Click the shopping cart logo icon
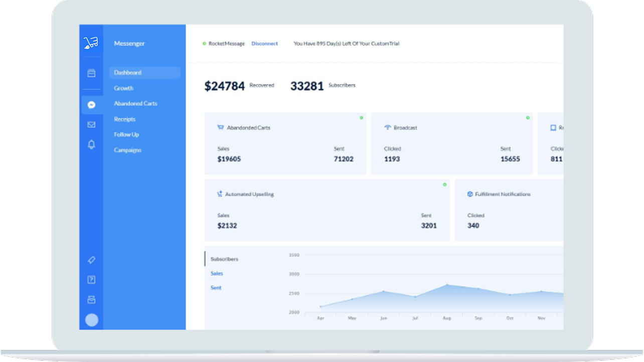 [x=91, y=43]
